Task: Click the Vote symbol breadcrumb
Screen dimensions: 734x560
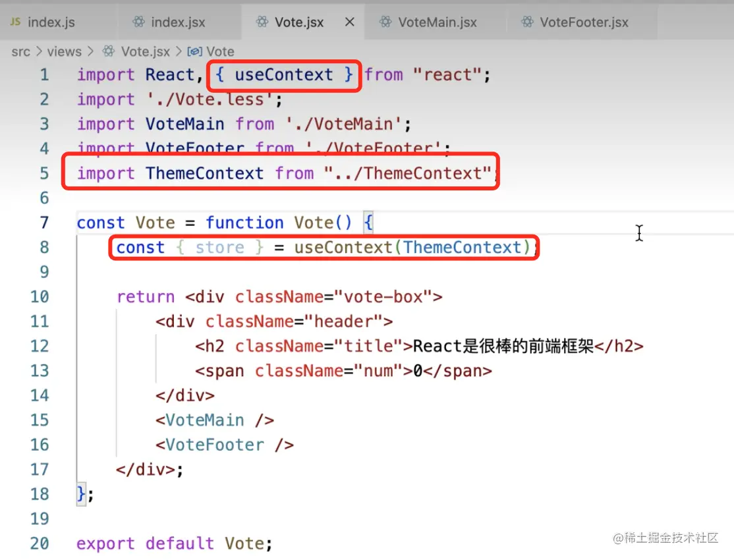Action: pyautogui.click(x=220, y=51)
